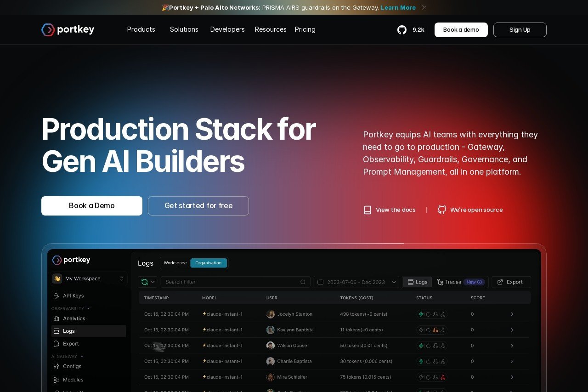Click the Logs icon in the sidebar
Screen dimensions: 588x392
57,331
